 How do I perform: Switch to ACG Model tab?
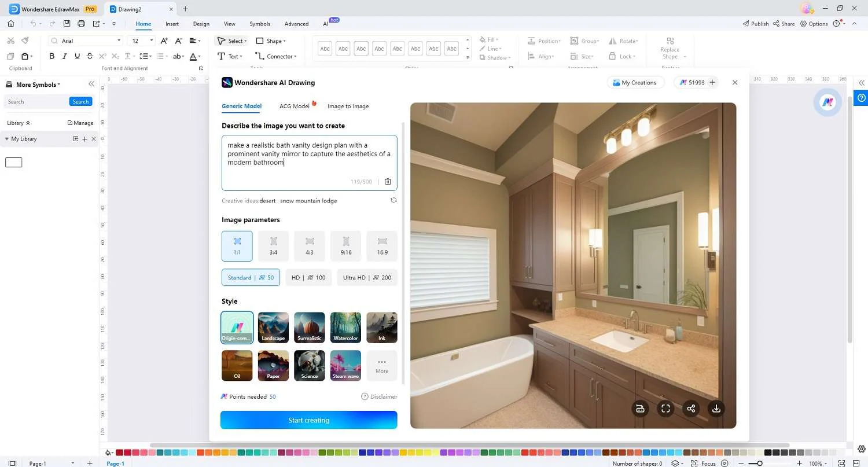[295, 106]
